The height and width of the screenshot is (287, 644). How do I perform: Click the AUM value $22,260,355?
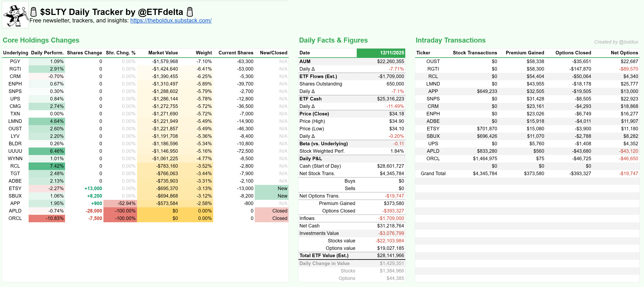tap(390, 62)
